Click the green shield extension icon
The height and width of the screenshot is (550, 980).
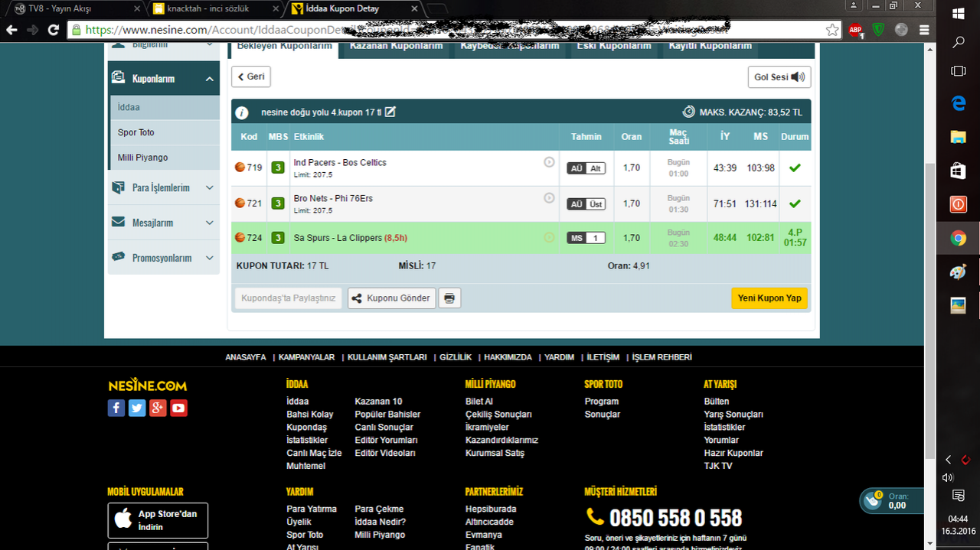879,30
